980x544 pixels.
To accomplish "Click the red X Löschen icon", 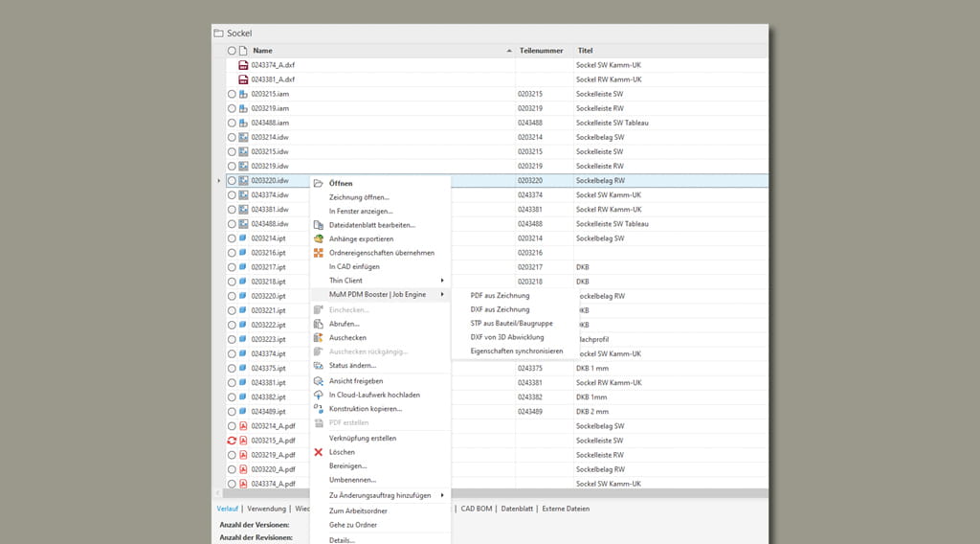I will pos(319,452).
